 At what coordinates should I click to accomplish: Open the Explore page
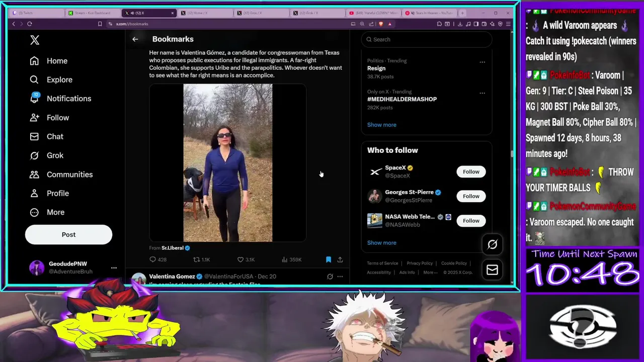pyautogui.click(x=51, y=79)
